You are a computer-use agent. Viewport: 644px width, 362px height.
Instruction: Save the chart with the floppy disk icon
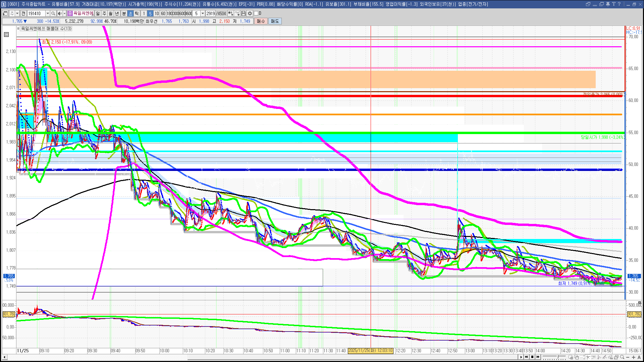tap(244, 13)
